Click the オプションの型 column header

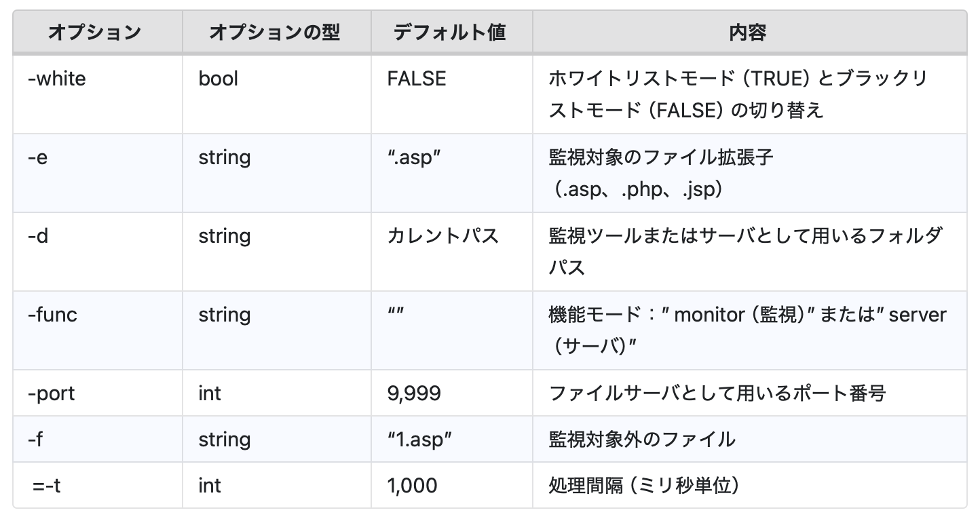pos(274,33)
